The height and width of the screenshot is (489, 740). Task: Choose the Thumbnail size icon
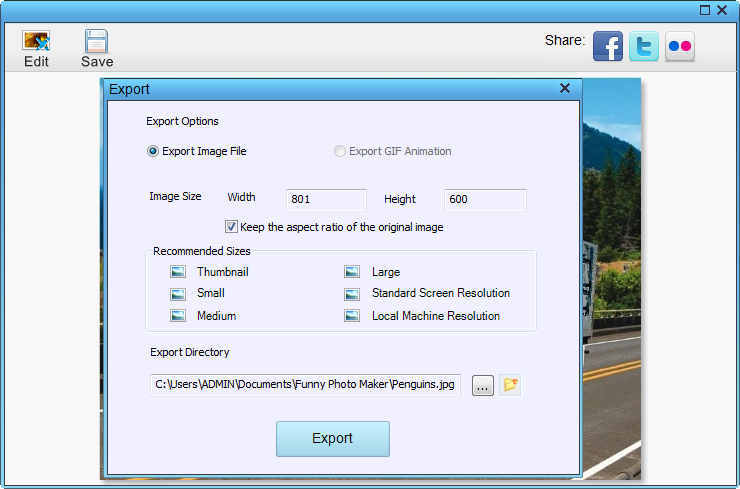[178, 272]
